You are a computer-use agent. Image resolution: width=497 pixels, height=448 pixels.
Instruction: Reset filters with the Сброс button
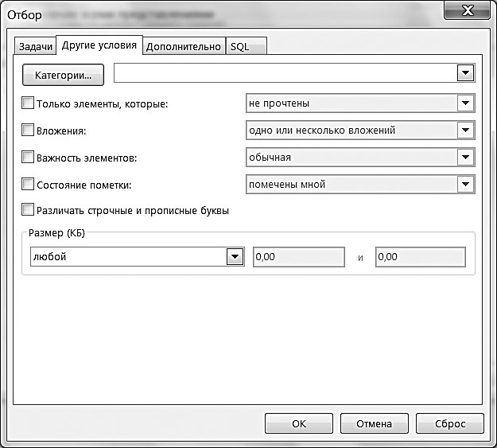tap(450, 423)
